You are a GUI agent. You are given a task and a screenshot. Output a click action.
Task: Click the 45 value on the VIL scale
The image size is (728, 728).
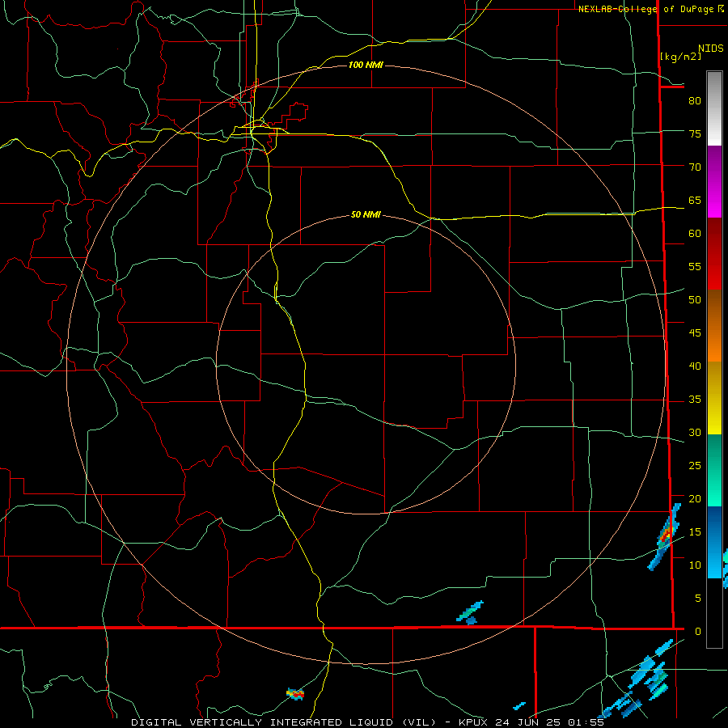(x=695, y=333)
